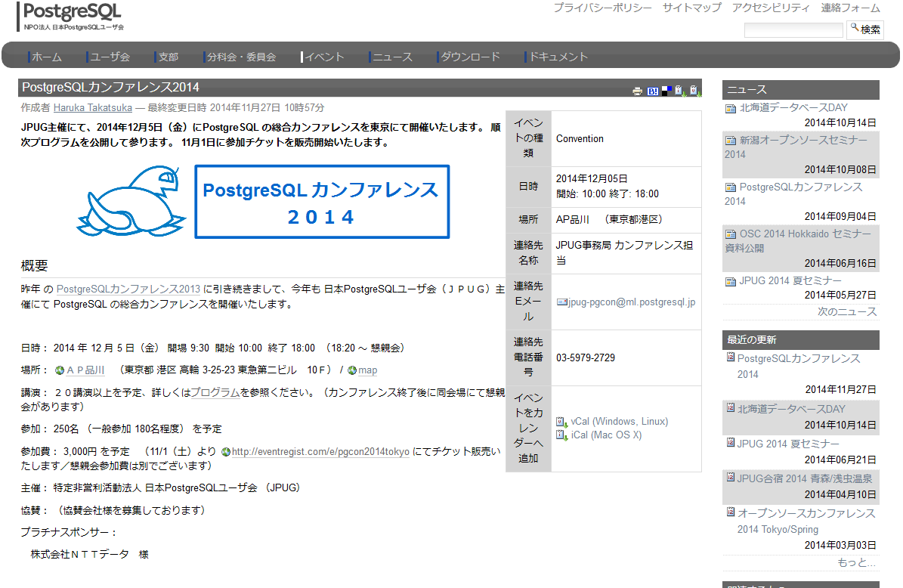Open the eventregist.com ticket URL
This screenshot has height=588, width=903.
[x=320, y=452]
